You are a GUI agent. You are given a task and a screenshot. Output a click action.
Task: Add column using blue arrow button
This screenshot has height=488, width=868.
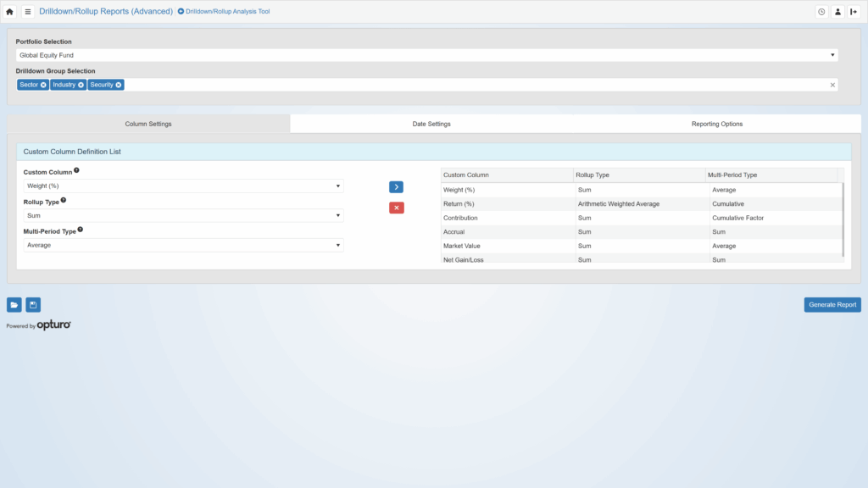coord(396,187)
